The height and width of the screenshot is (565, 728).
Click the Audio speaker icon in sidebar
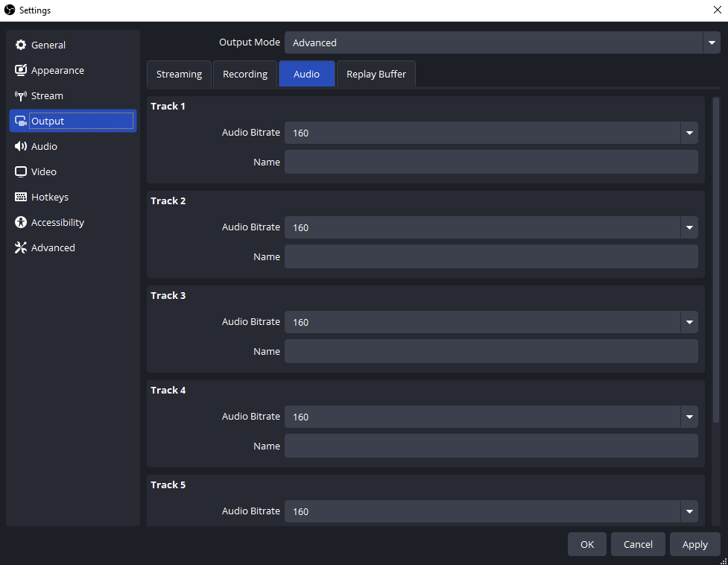(21, 147)
